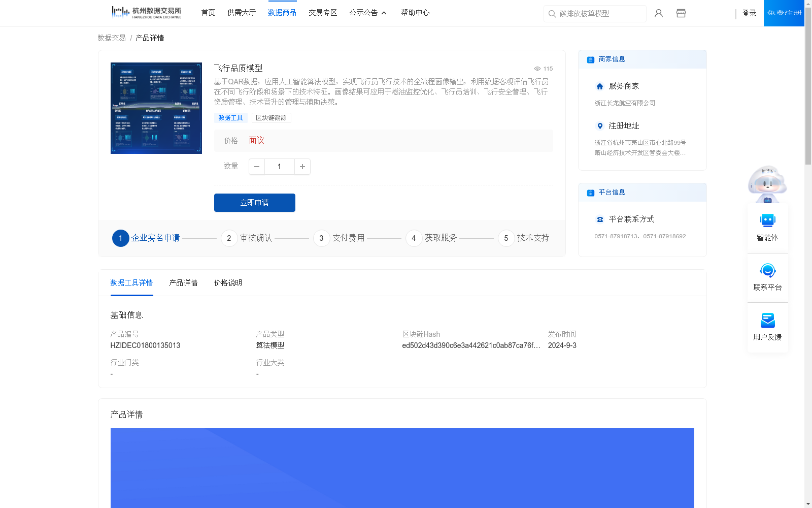Open the 数据商品 nav item

pos(282,13)
